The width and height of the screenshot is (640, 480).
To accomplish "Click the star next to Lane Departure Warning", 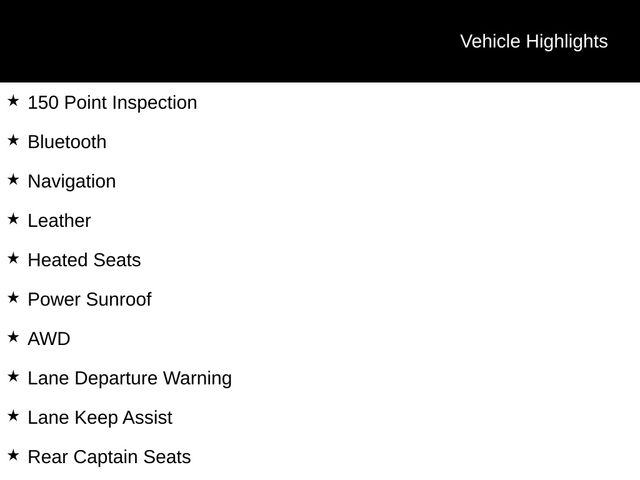I will click(13, 377).
